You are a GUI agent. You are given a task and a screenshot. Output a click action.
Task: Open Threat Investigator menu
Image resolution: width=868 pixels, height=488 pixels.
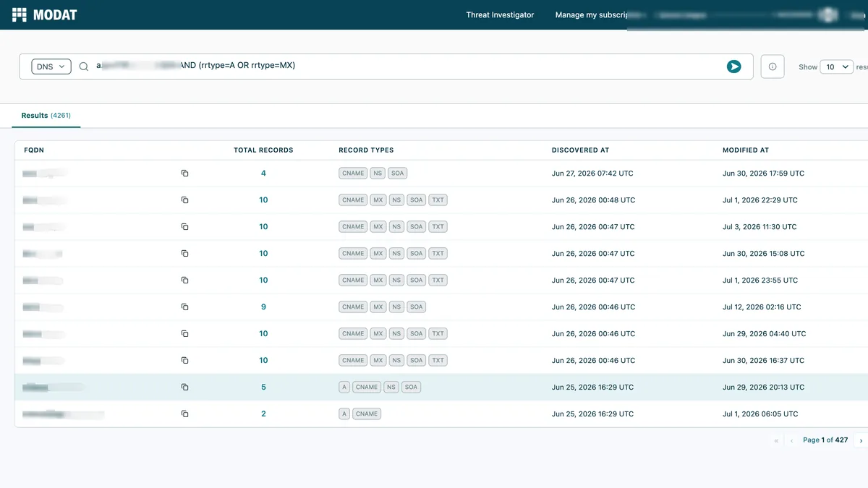pyautogui.click(x=500, y=14)
